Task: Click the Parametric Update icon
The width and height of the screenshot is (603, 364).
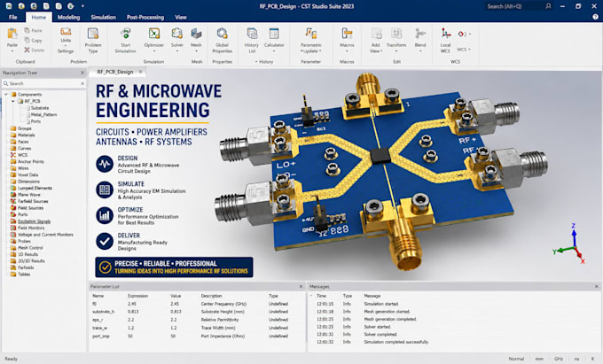Action: coord(310,34)
